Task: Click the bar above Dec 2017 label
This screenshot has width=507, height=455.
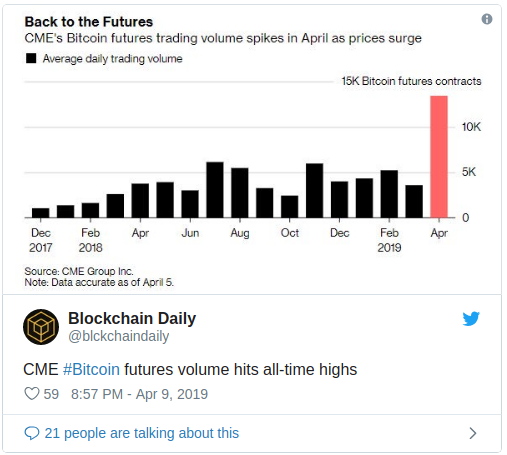Action: pos(40,213)
